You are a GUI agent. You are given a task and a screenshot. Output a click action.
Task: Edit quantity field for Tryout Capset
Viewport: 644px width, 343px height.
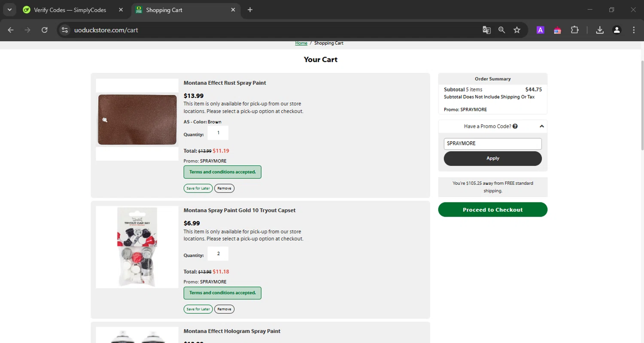pyautogui.click(x=218, y=254)
